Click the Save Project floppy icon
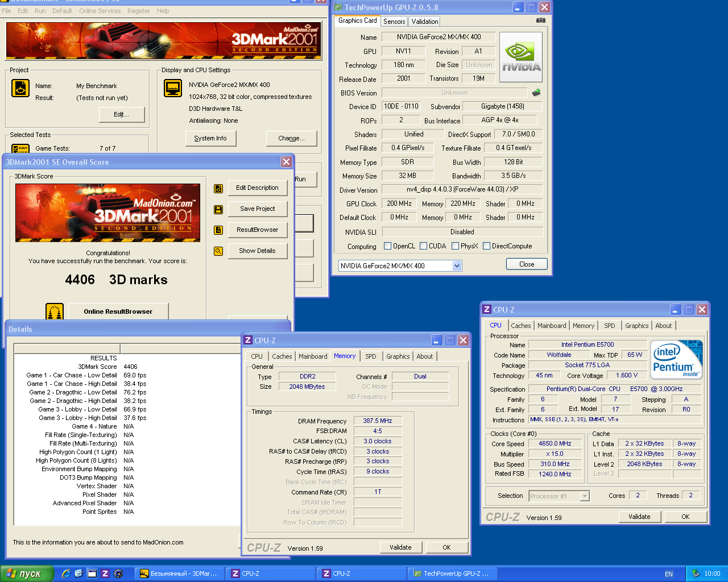 pyautogui.click(x=218, y=210)
